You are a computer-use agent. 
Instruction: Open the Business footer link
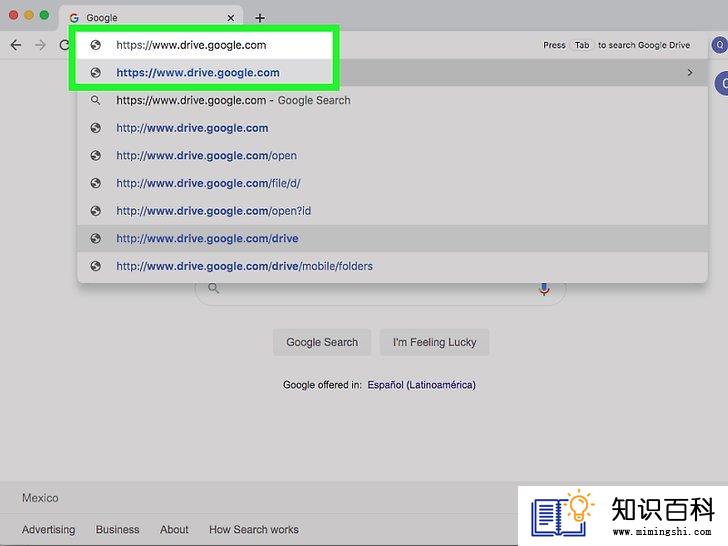pyautogui.click(x=117, y=530)
